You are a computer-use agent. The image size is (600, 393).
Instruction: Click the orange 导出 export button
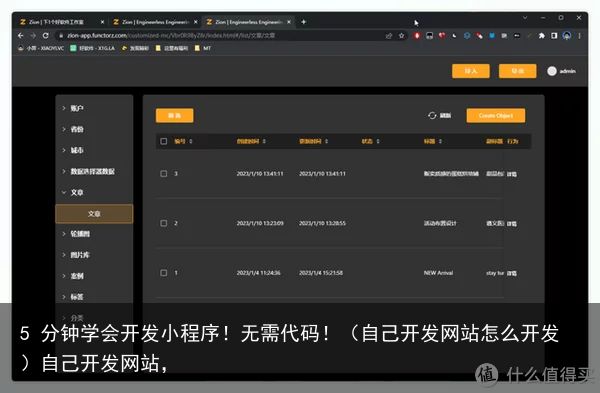(x=518, y=71)
